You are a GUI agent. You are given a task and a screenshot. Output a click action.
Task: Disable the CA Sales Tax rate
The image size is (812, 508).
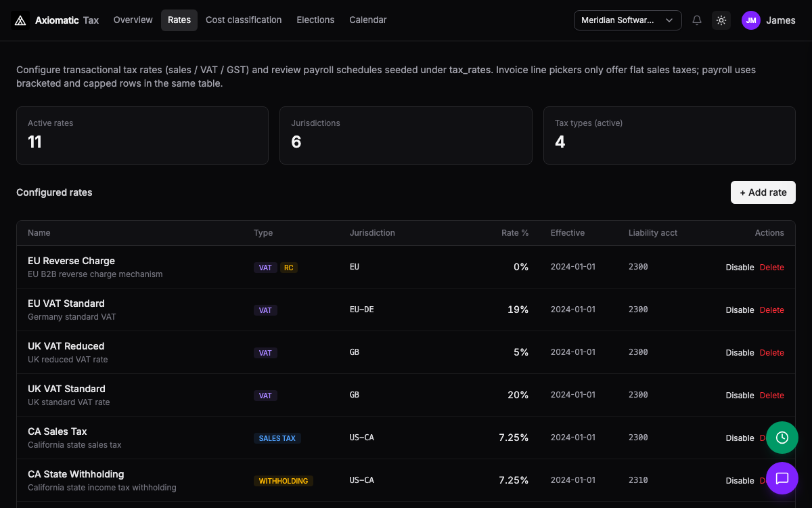point(740,438)
